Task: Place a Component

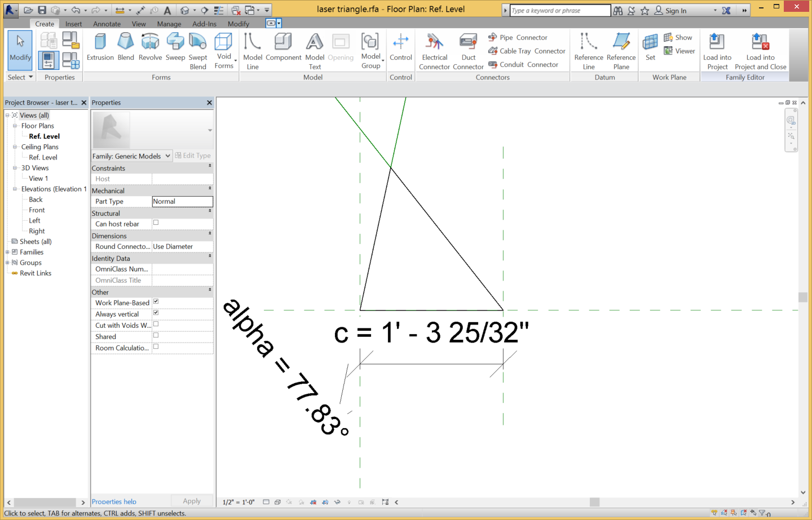Action: tap(284, 47)
